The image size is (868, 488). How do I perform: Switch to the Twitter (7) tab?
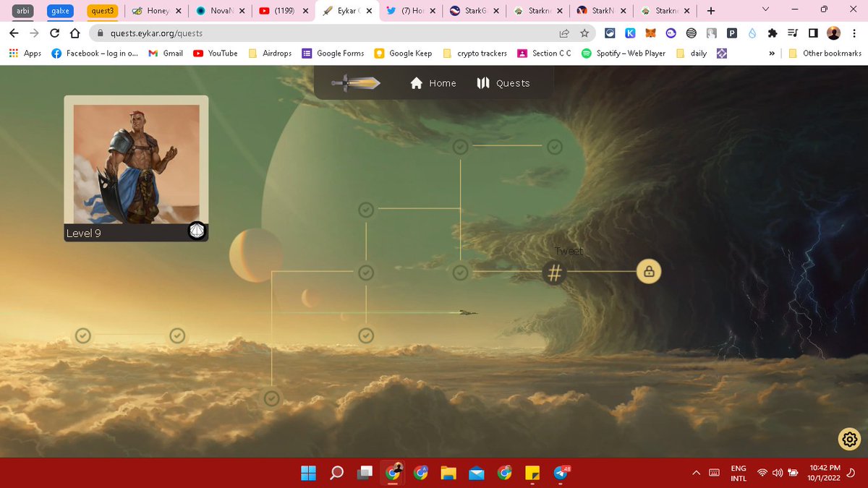tap(411, 11)
